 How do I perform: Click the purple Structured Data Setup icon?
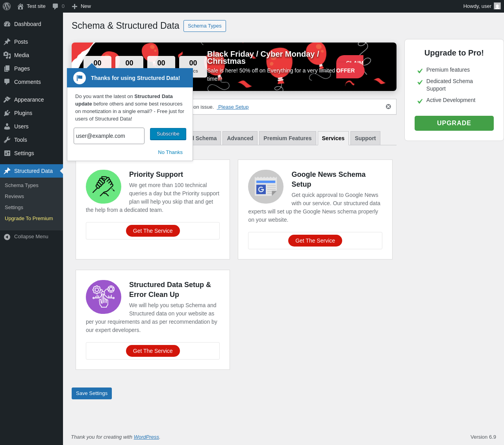click(104, 297)
